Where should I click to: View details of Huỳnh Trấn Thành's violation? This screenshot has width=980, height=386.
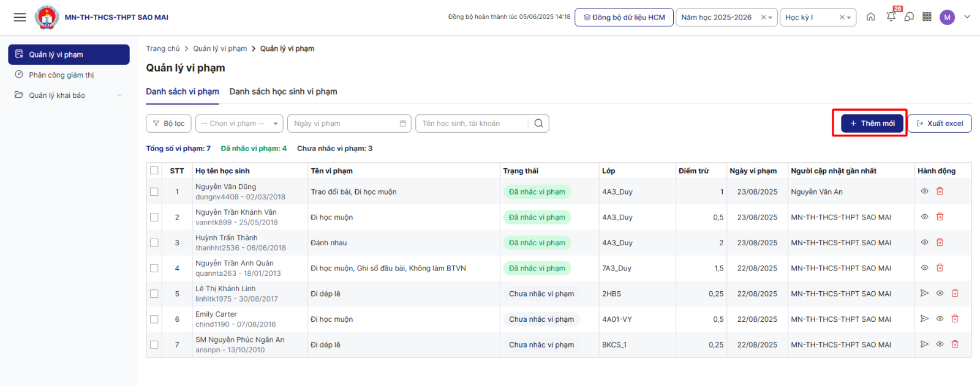pyautogui.click(x=924, y=242)
